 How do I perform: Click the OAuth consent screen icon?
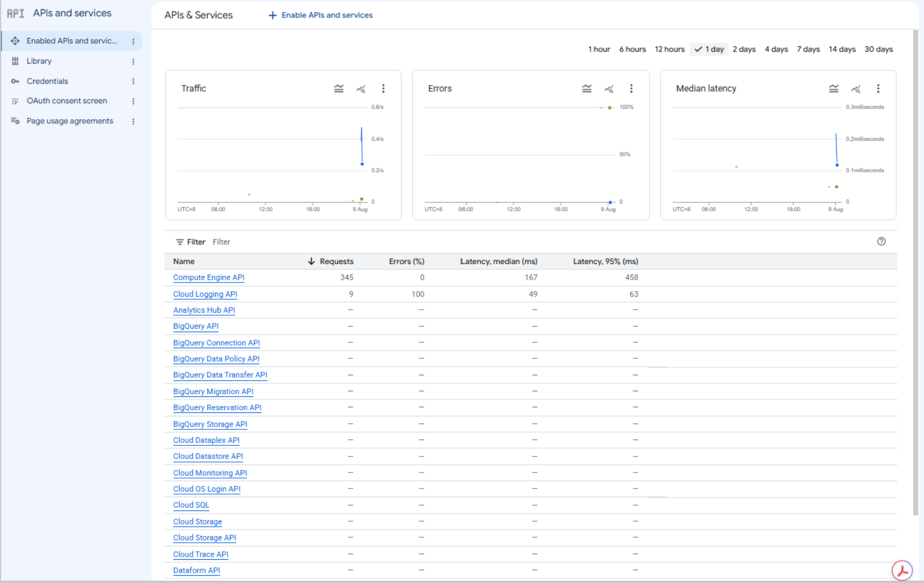click(15, 101)
